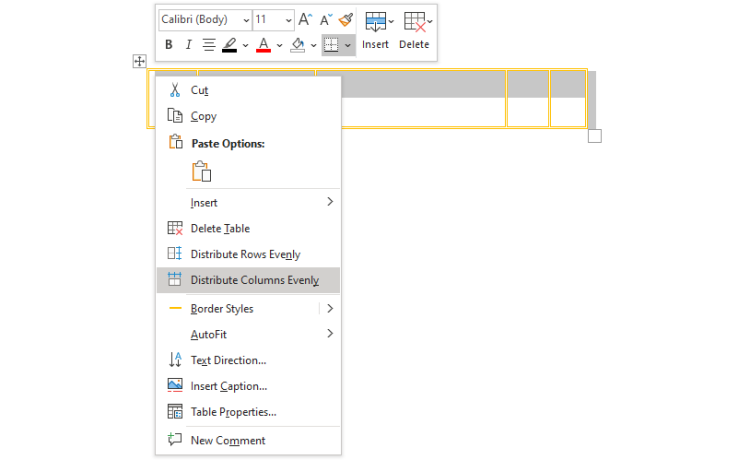
Task: Click the Borders grid icon
Action: (x=331, y=45)
